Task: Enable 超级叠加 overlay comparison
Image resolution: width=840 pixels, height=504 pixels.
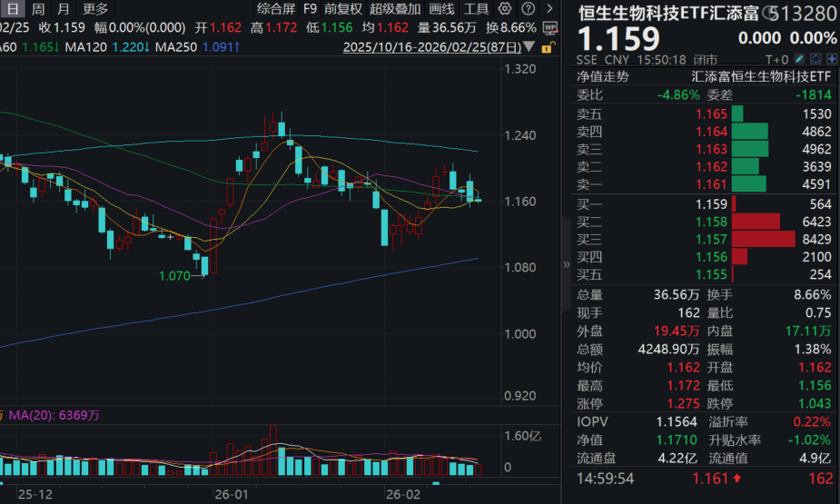Action: [395, 9]
